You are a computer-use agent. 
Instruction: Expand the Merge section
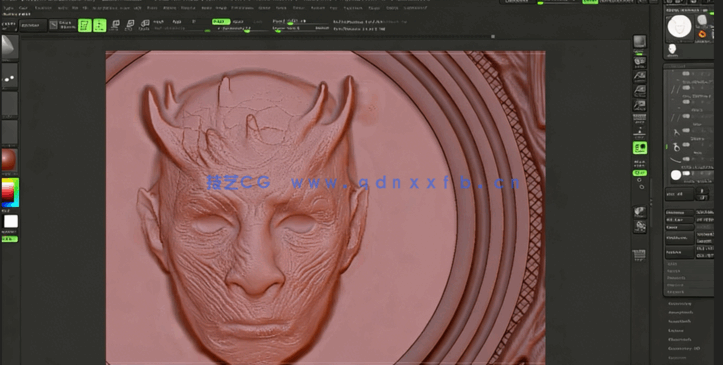pos(674,271)
